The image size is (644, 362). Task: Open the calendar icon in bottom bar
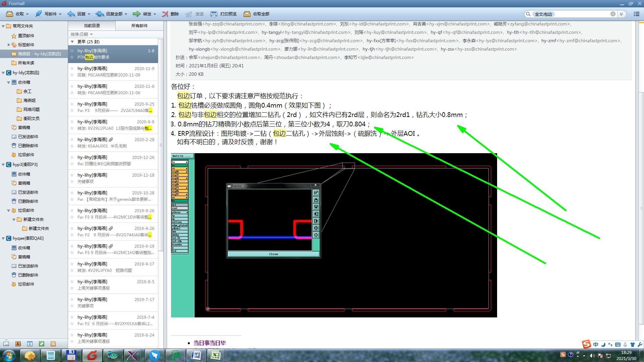point(30,344)
